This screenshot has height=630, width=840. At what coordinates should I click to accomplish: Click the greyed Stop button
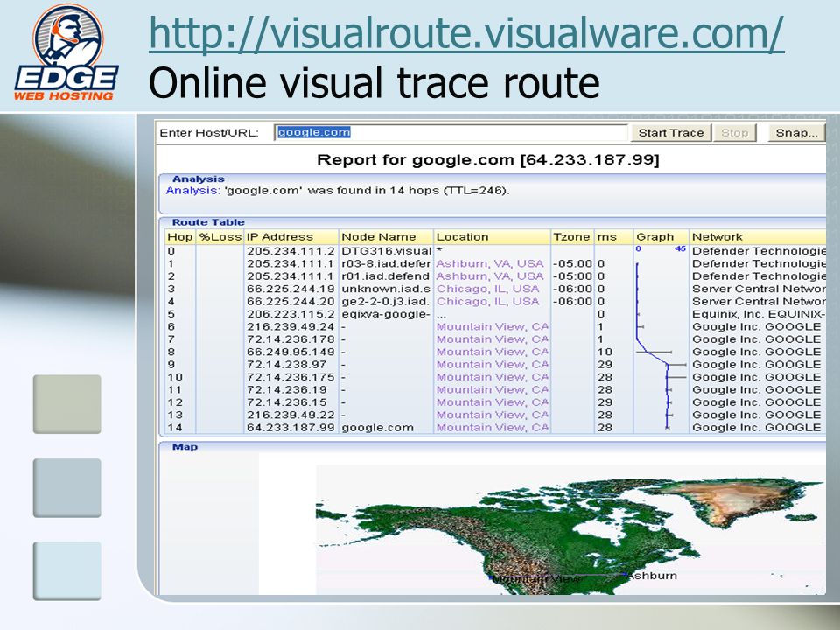[734, 133]
